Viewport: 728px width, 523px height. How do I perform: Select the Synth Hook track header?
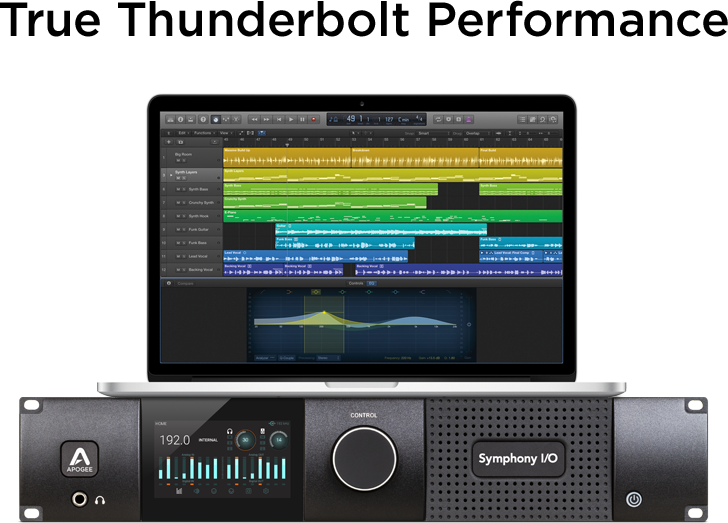(191, 216)
